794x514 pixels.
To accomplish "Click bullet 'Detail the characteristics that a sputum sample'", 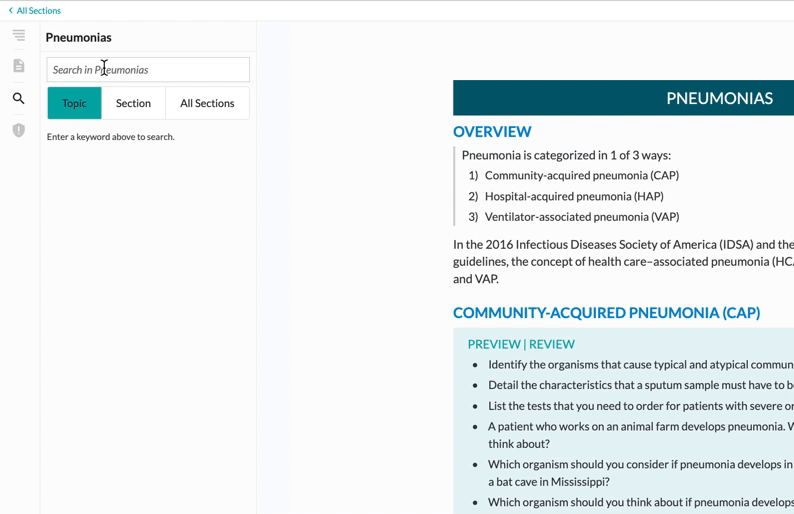I will coord(641,385).
